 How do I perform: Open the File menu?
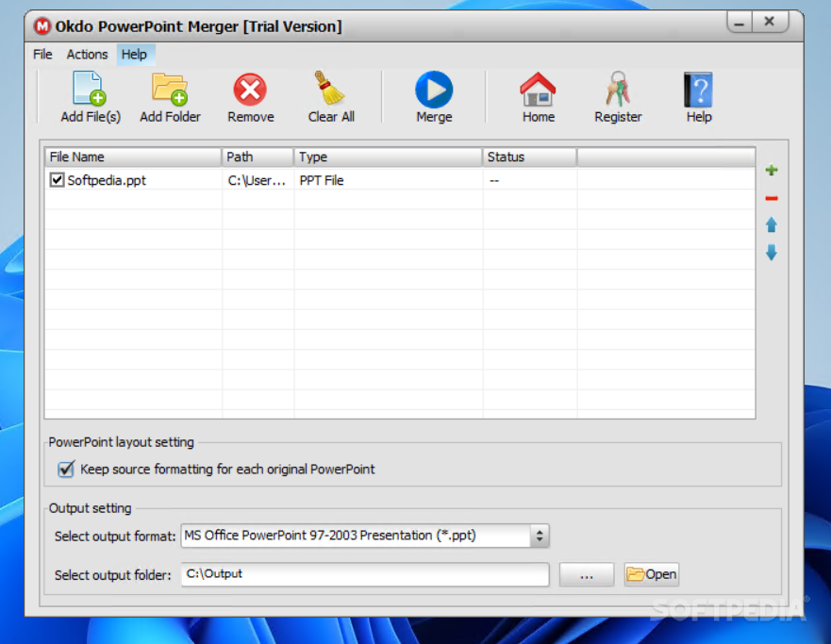point(42,54)
